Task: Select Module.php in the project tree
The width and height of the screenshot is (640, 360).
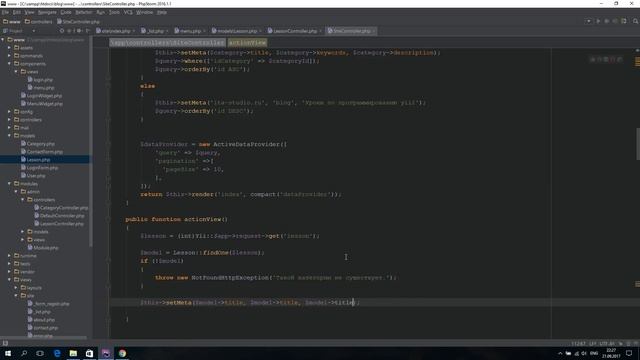Action: pyautogui.click(x=43, y=248)
